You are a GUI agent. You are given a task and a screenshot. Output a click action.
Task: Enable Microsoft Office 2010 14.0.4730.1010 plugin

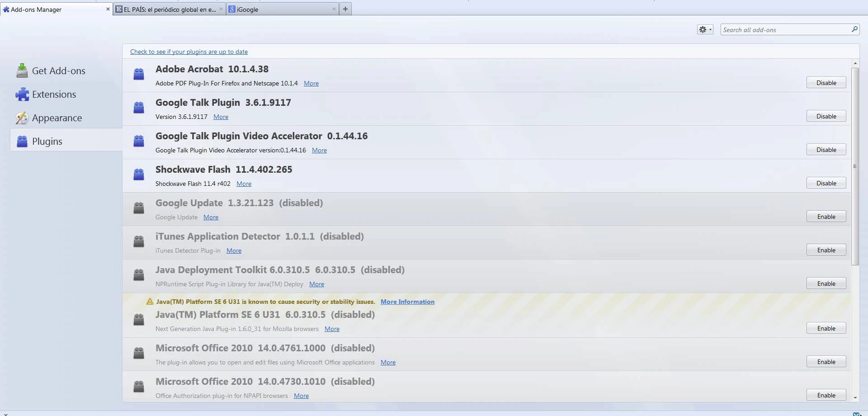(826, 395)
